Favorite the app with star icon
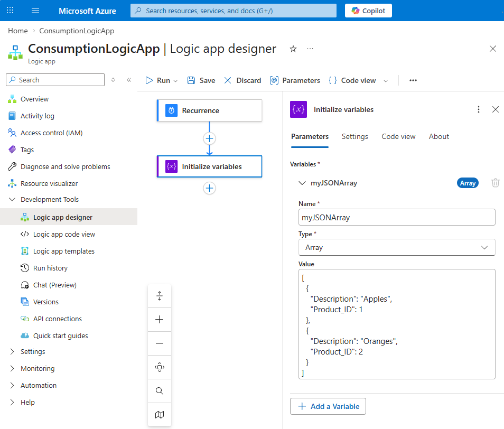Image resolution: width=504 pixels, height=429 pixels. (293, 49)
